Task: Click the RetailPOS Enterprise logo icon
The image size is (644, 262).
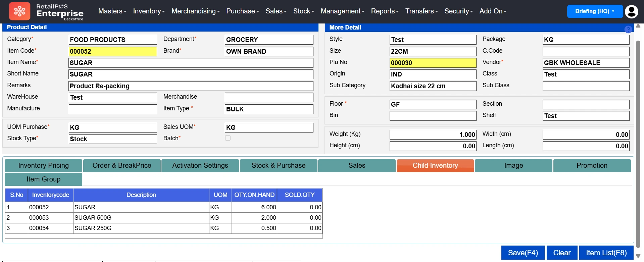Action: click(19, 11)
